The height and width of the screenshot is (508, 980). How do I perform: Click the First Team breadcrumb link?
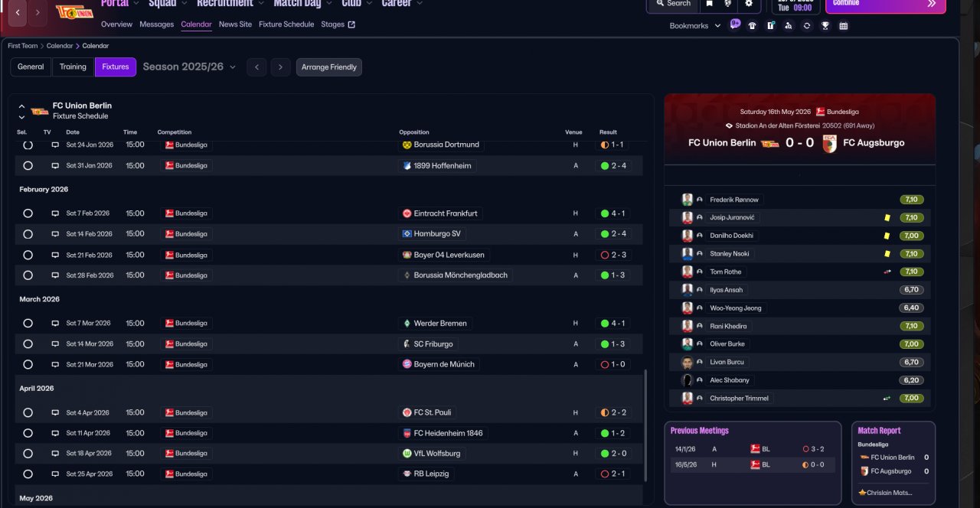(22, 46)
